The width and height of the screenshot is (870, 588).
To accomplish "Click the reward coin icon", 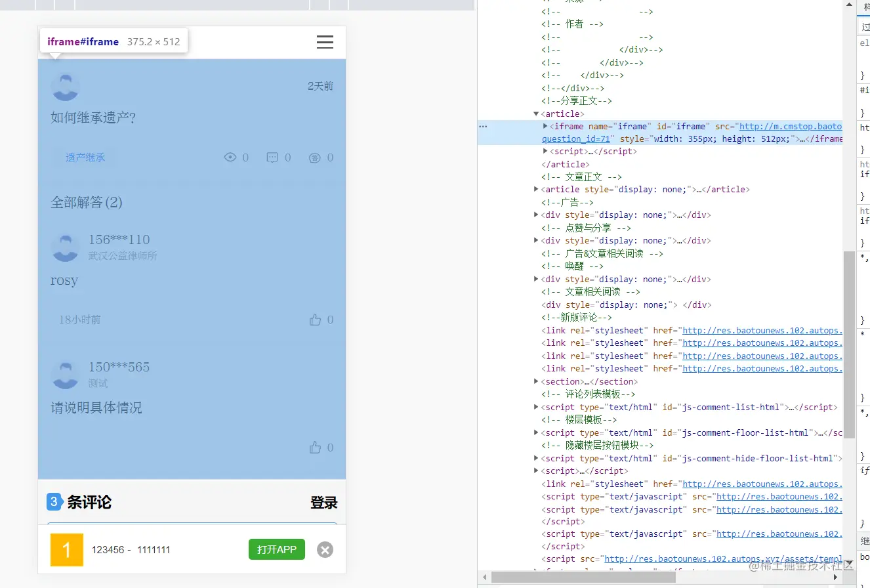I will pyautogui.click(x=315, y=157).
